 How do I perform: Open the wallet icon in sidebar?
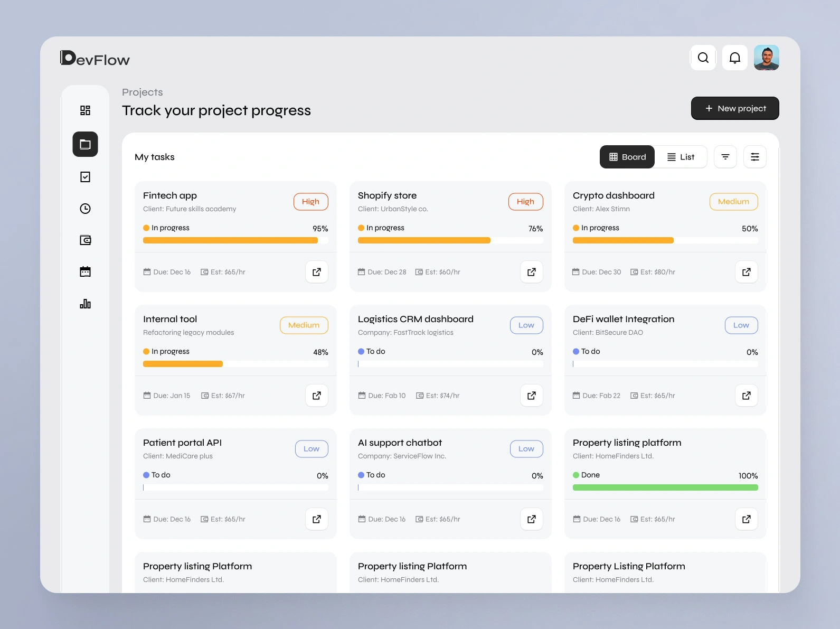click(85, 240)
